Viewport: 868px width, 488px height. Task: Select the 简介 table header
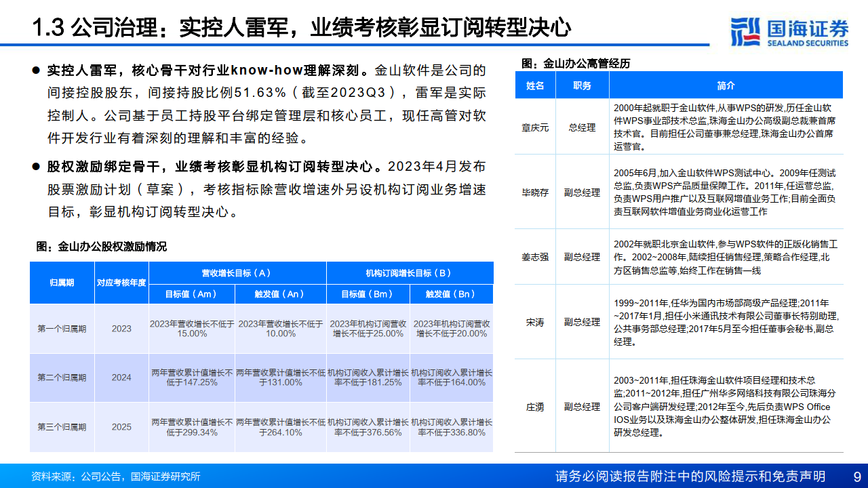(726, 85)
